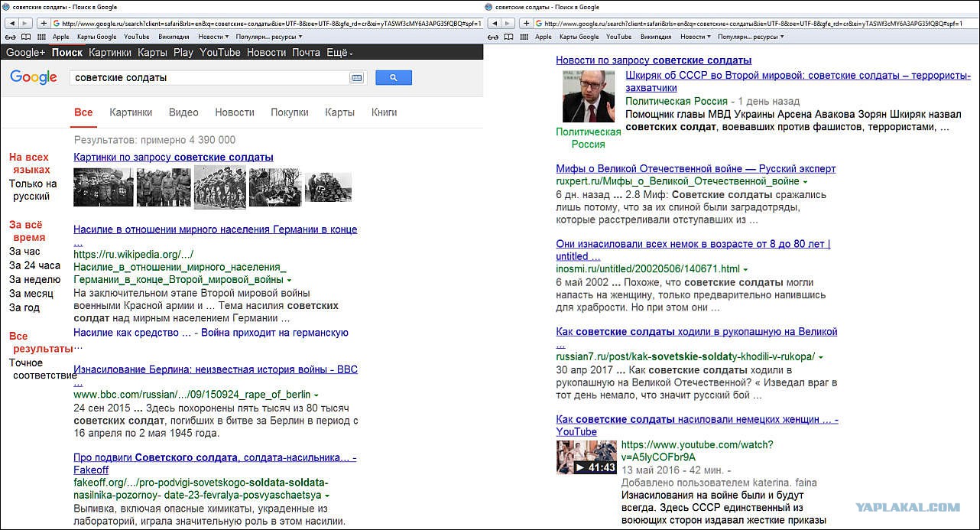Filter results by За год
This screenshot has height=530, width=980.
point(24,307)
